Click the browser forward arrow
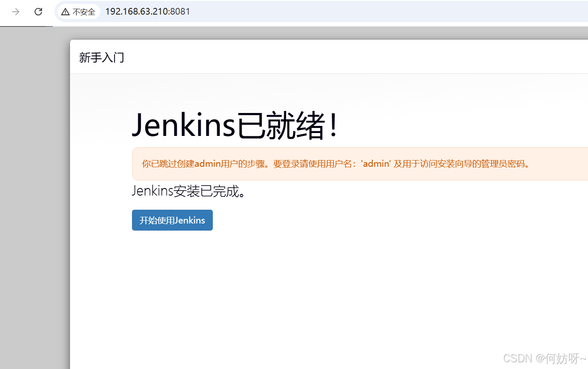The image size is (588, 369). tap(16, 12)
